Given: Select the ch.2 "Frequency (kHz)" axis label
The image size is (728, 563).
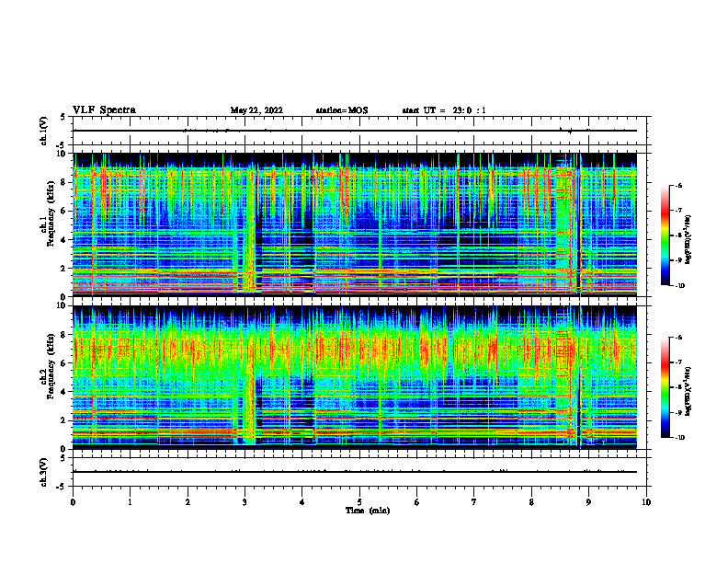Looking at the screenshot, I should click(x=51, y=366).
